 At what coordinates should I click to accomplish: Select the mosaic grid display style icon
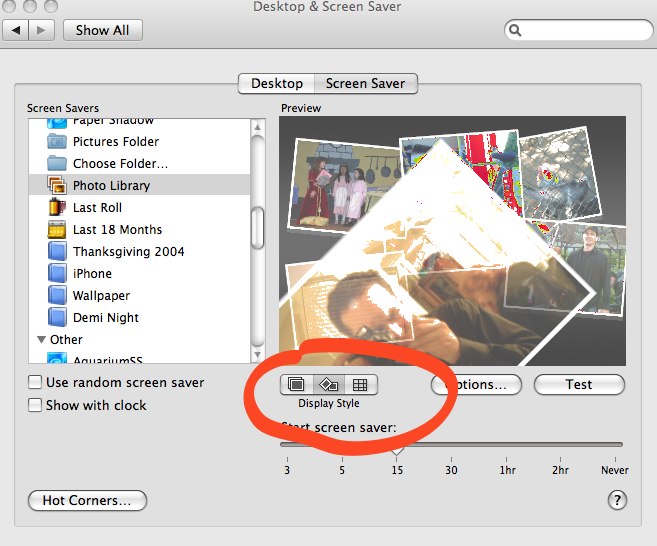coord(360,384)
